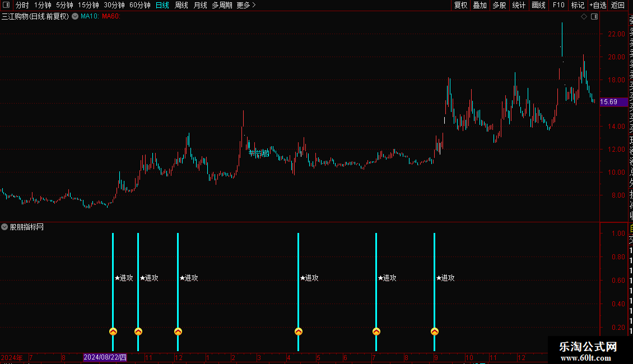Select the 60分钟 period
Viewport: 633px width, 364px height.
139,5
